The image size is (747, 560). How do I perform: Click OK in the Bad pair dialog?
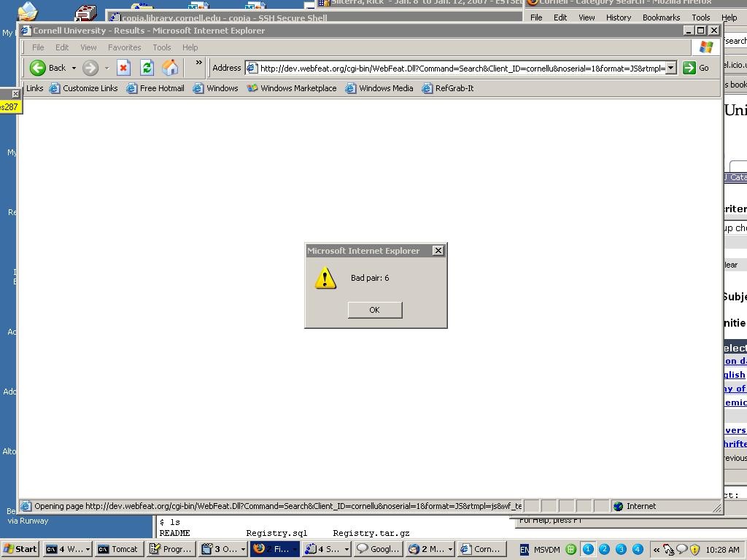(374, 310)
